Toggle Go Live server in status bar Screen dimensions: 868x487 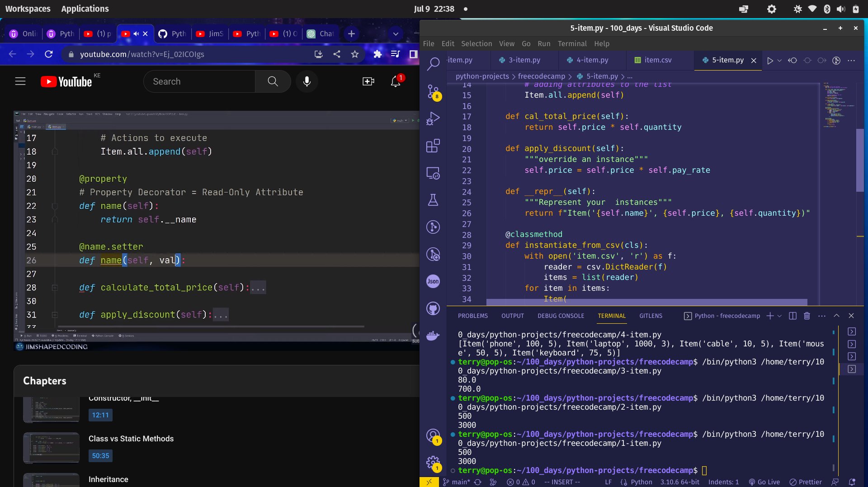coord(764,482)
